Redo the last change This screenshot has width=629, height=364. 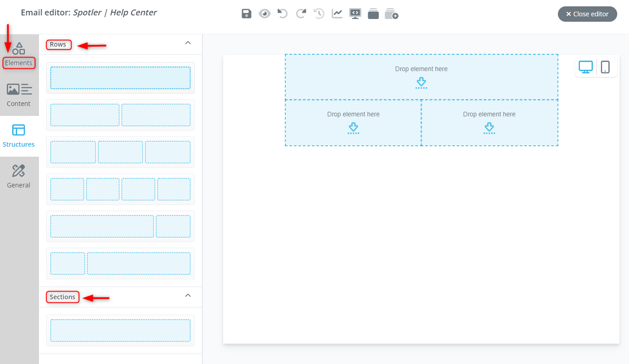click(x=300, y=14)
